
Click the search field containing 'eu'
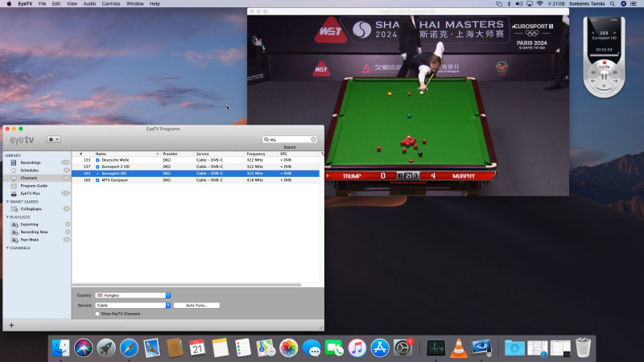pos(290,139)
